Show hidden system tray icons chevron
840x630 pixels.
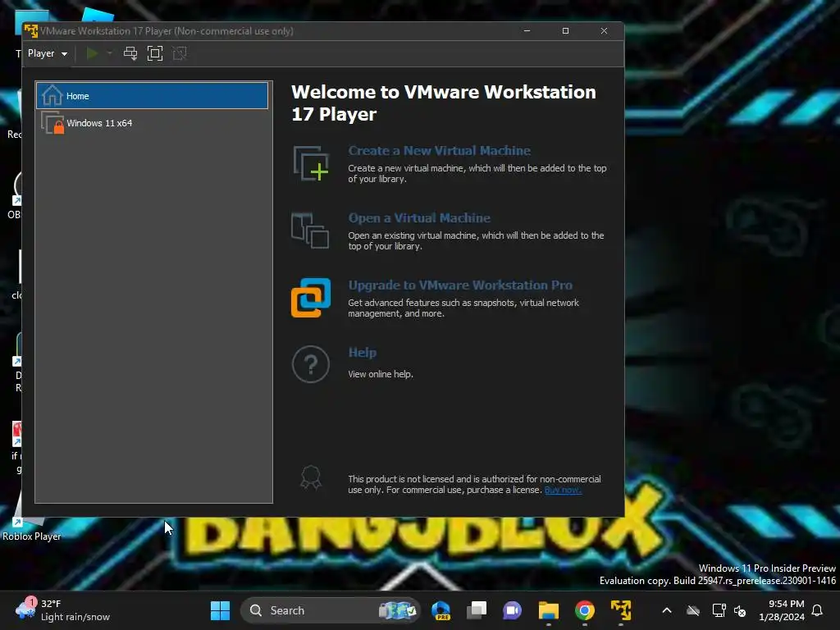pos(667,610)
